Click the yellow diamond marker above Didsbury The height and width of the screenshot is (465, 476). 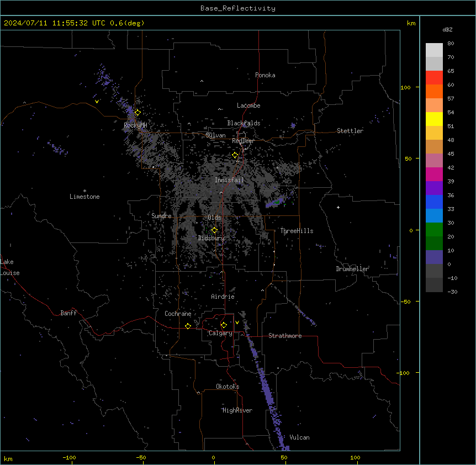[214, 230]
